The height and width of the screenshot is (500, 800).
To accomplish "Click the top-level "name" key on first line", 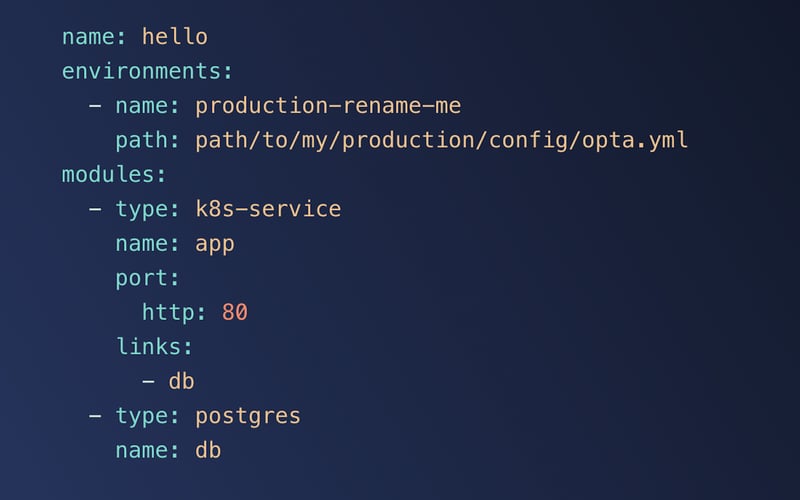I will pyautogui.click(x=88, y=37).
